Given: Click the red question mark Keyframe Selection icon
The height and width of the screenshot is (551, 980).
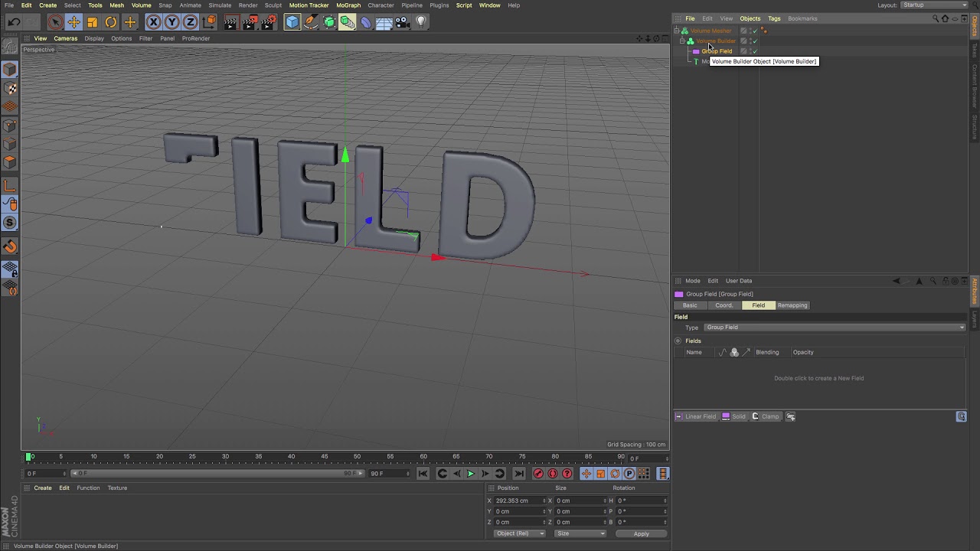Looking at the screenshot, I should [x=567, y=474].
